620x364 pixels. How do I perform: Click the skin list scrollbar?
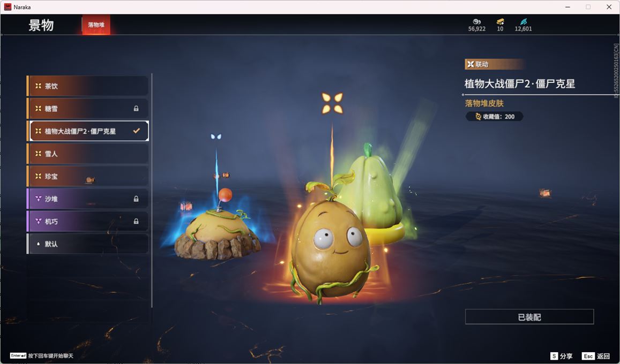(x=152, y=190)
